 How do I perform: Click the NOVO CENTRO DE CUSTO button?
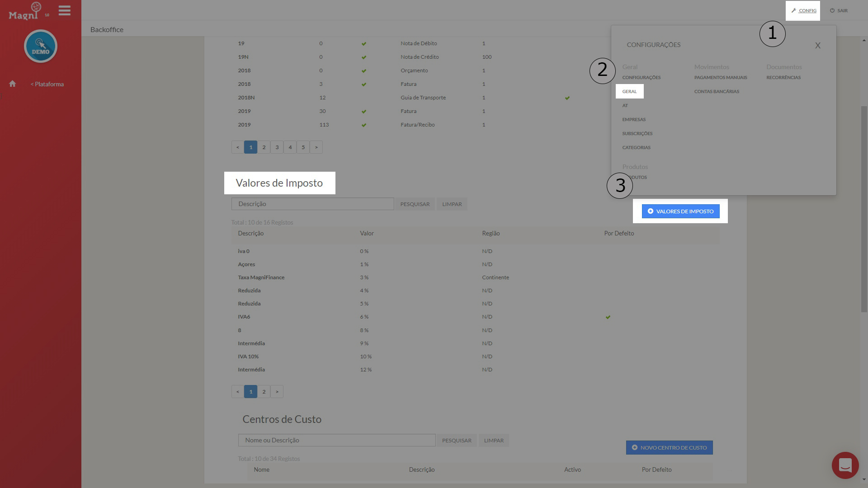click(669, 448)
